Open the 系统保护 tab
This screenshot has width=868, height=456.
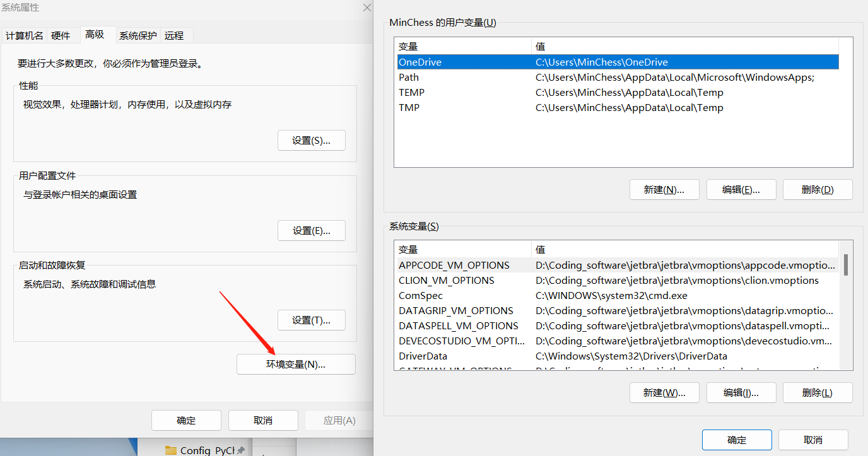[x=138, y=35]
